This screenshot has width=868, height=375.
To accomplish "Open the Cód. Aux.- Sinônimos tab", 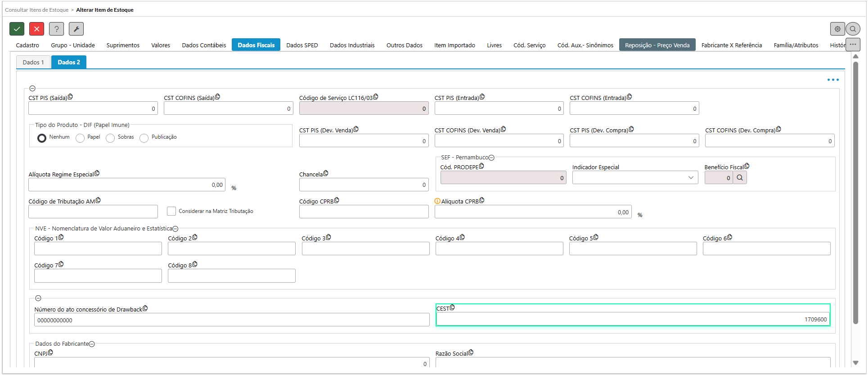I will tap(585, 45).
